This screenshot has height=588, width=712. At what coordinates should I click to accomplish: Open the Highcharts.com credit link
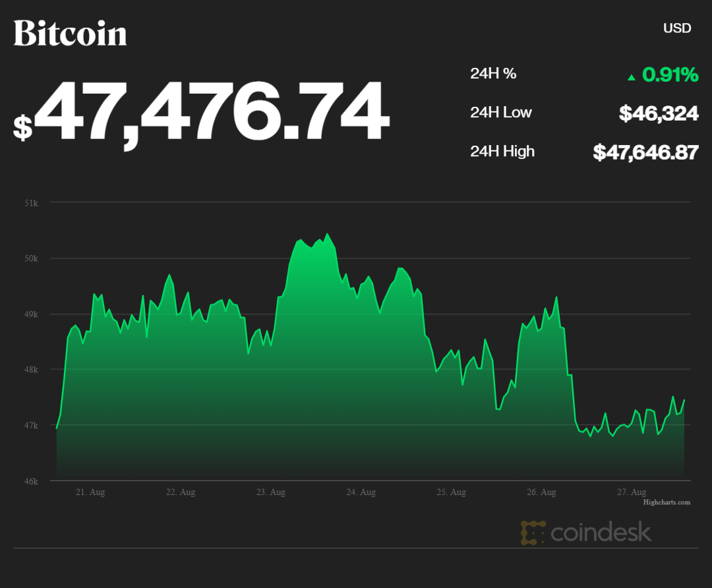[x=667, y=502]
